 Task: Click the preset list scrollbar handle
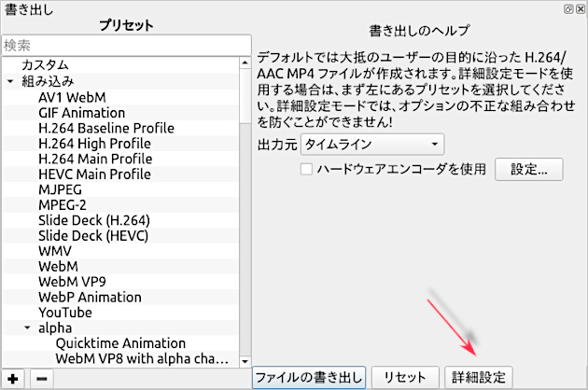click(x=245, y=96)
